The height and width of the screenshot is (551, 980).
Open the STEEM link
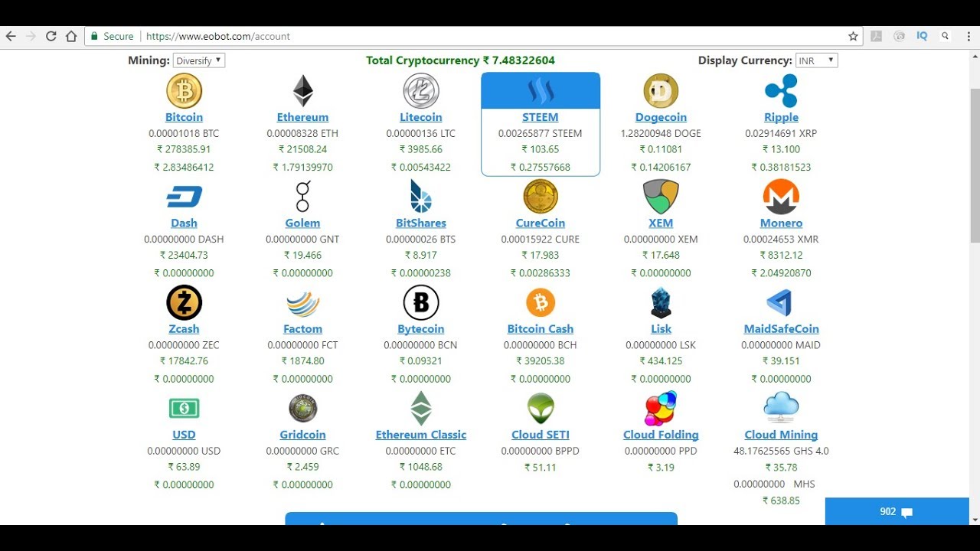click(x=541, y=117)
